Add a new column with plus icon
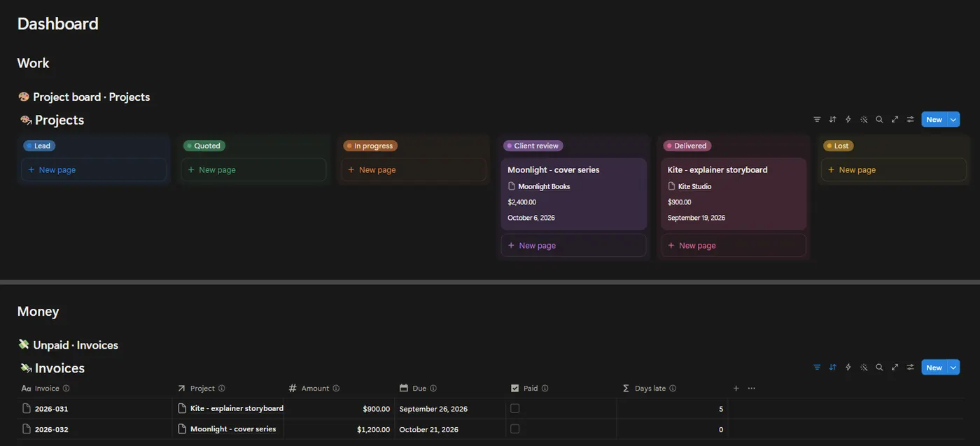 coord(736,389)
